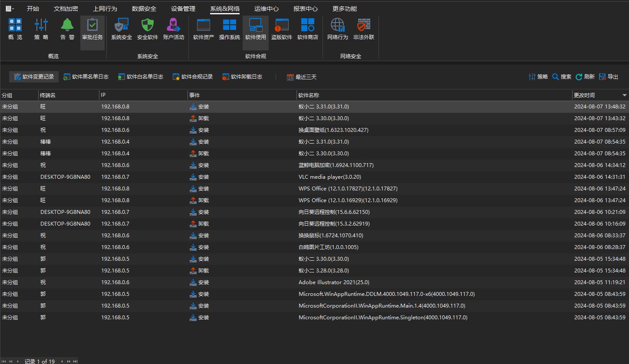Select 白鸥图片工坊(1.0.0.1005) row

coord(314,247)
